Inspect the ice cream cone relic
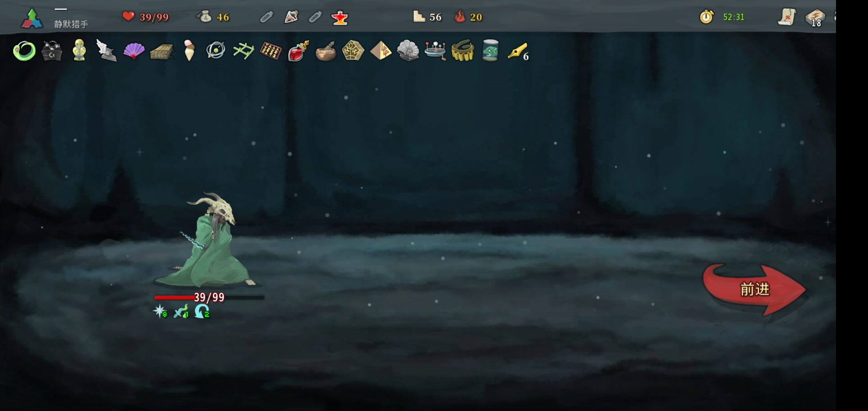 click(x=189, y=51)
